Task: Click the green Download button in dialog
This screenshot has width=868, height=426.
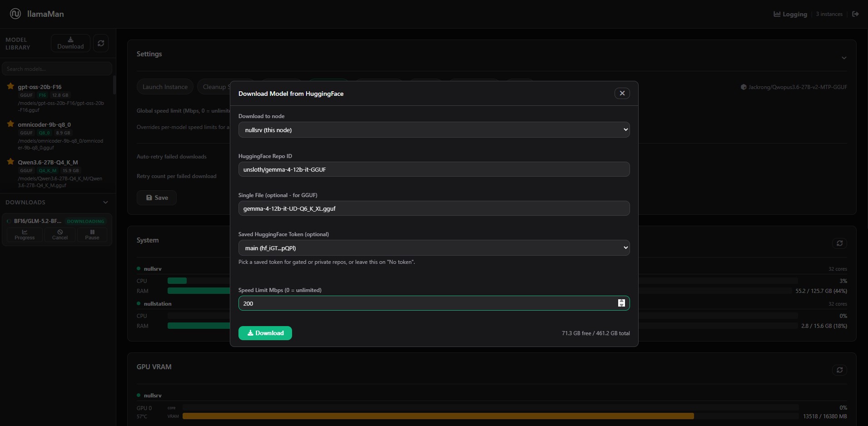Action: click(x=265, y=333)
